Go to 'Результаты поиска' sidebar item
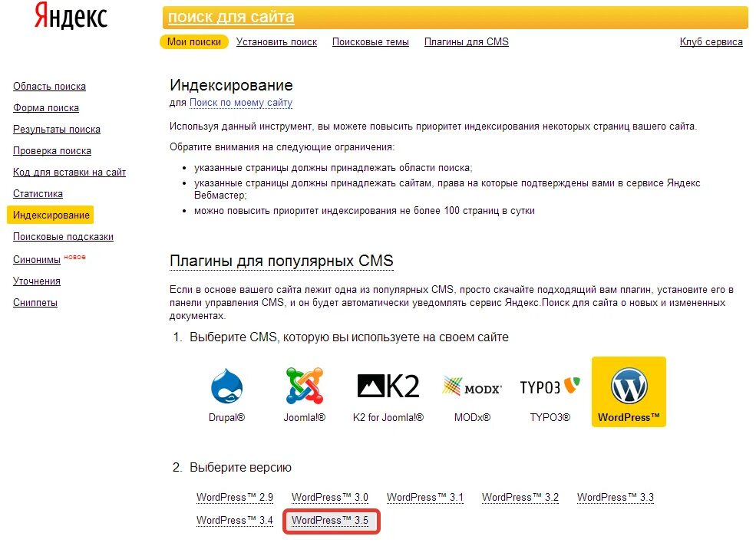The width and height of the screenshot is (756, 546). (x=56, y=129)
